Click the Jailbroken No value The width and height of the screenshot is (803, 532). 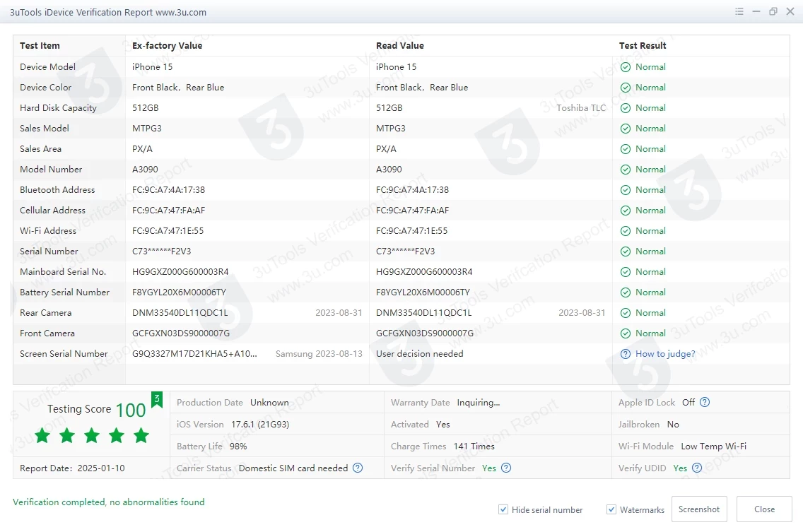(x=673, y=425)
